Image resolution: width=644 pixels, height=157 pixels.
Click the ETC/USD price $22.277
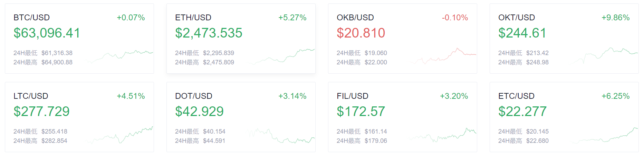click(x=522, y=112)
